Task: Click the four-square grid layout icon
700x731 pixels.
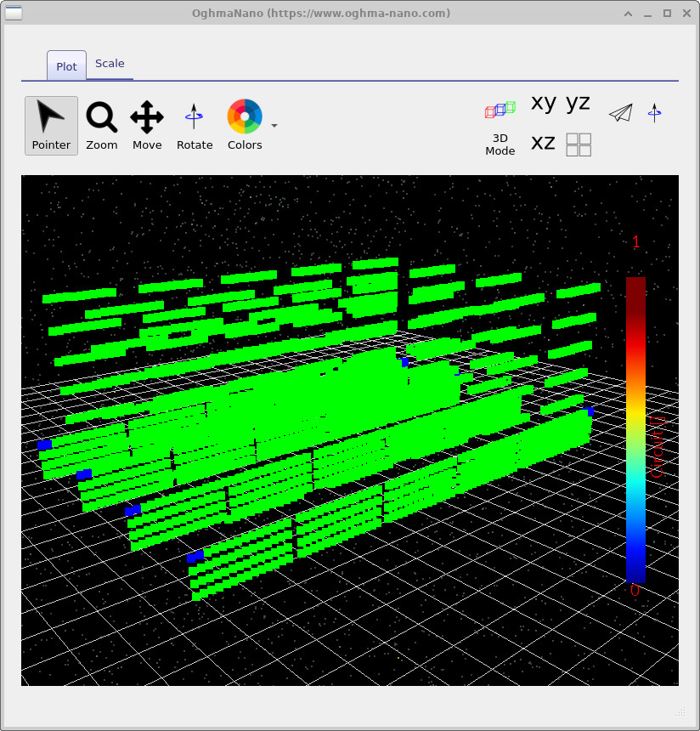Action: (579, 144)
